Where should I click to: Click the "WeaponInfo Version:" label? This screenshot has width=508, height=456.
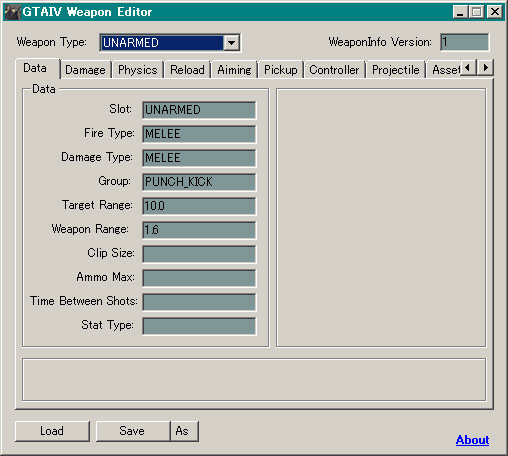(x=380, y=42)
